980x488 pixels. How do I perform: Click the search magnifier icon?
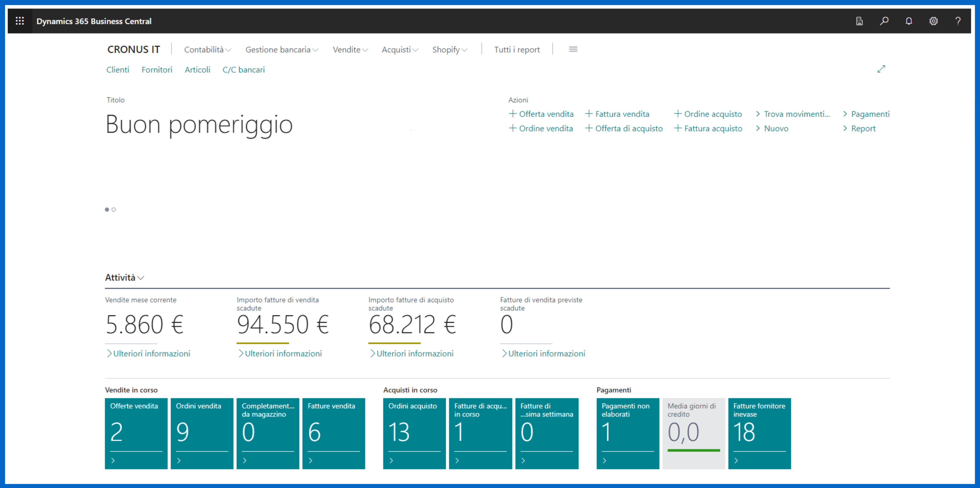coord(884,21)
